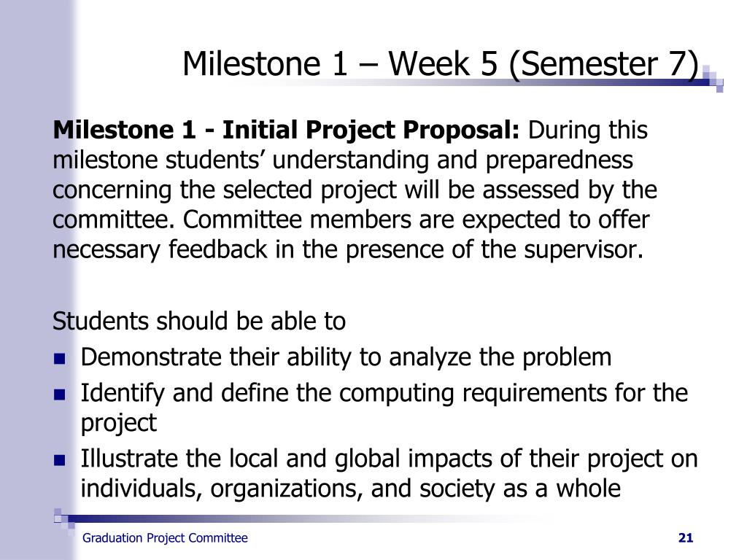Click the Graduation Project Committee footer text

click(x=165, y=538)
